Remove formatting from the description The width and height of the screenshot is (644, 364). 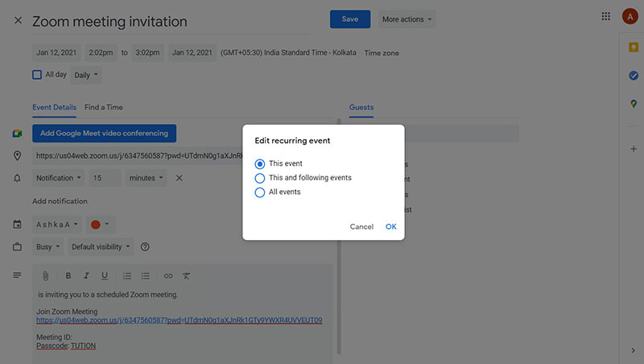coord(187,276)
